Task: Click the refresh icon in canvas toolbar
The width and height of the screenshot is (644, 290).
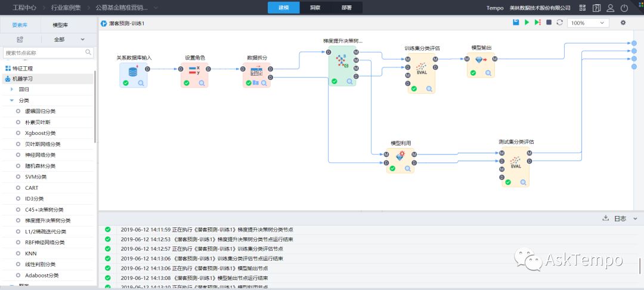Action: tap(559, 23)
